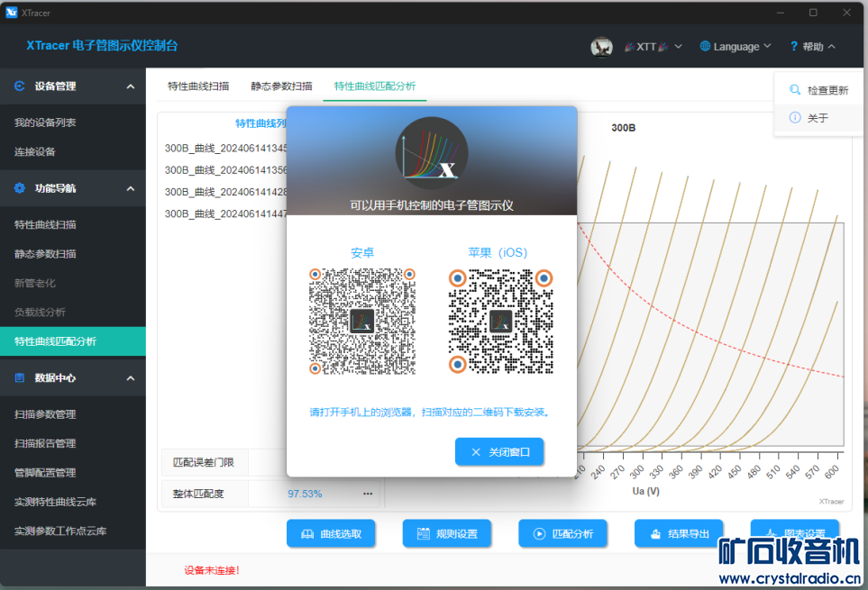This screenshot has height=590, width=868.
Task: Click the XTracer logo in the dialog
Action: coord(431,153)
